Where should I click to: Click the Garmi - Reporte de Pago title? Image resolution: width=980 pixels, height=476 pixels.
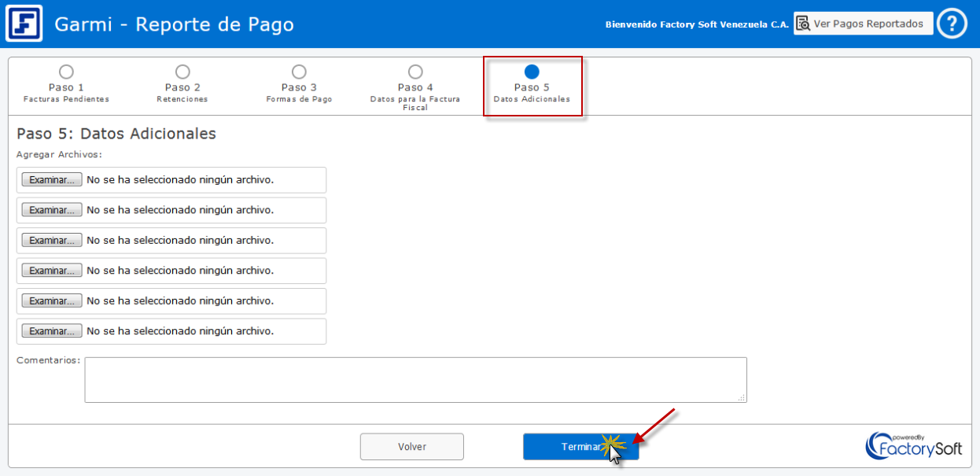(174, 24)
